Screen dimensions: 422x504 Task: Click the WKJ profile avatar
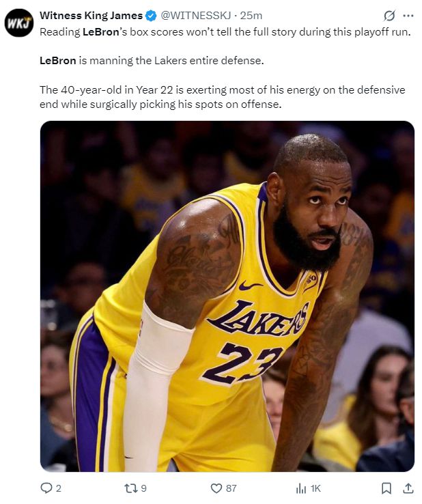point(19,23)
